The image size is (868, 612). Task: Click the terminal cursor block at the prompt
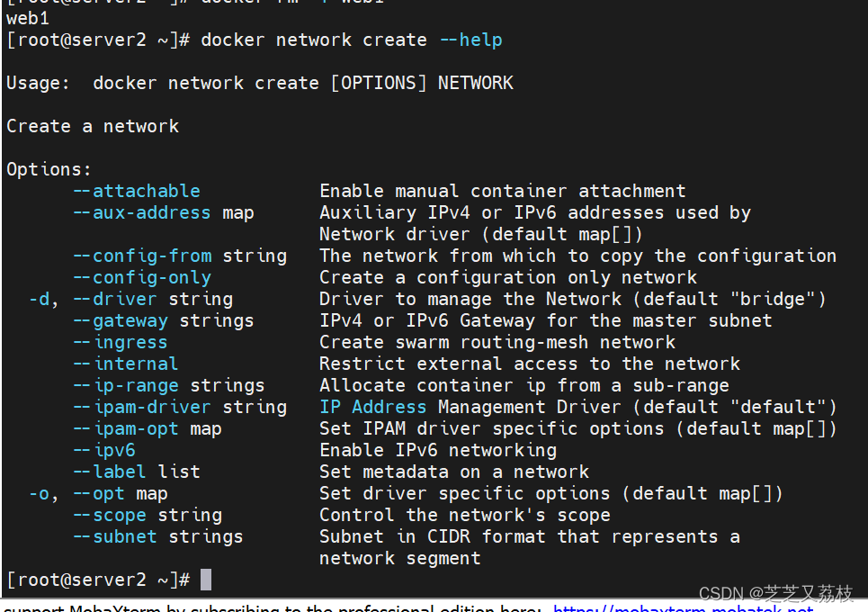tap(206, 580)
